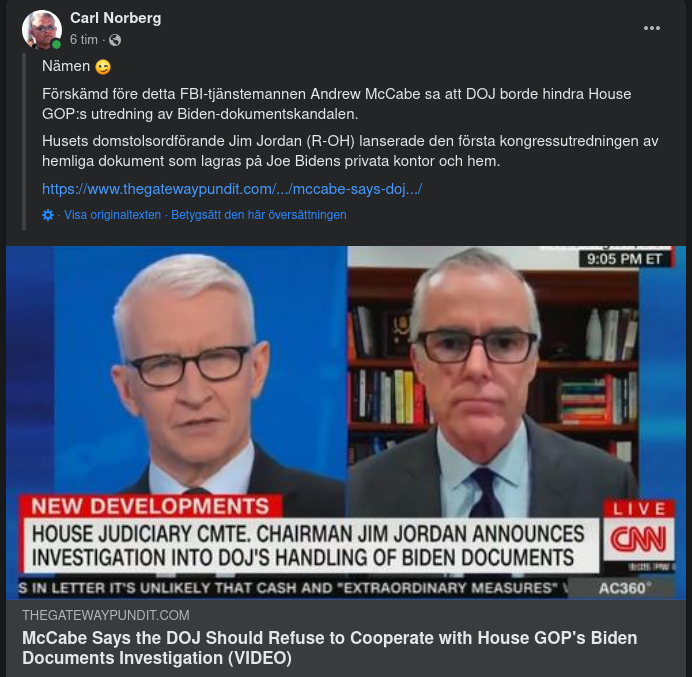Screen dimensions: 692x677
Task: Click the CNN logo in preview image
Action: click(x=638, y=539)
